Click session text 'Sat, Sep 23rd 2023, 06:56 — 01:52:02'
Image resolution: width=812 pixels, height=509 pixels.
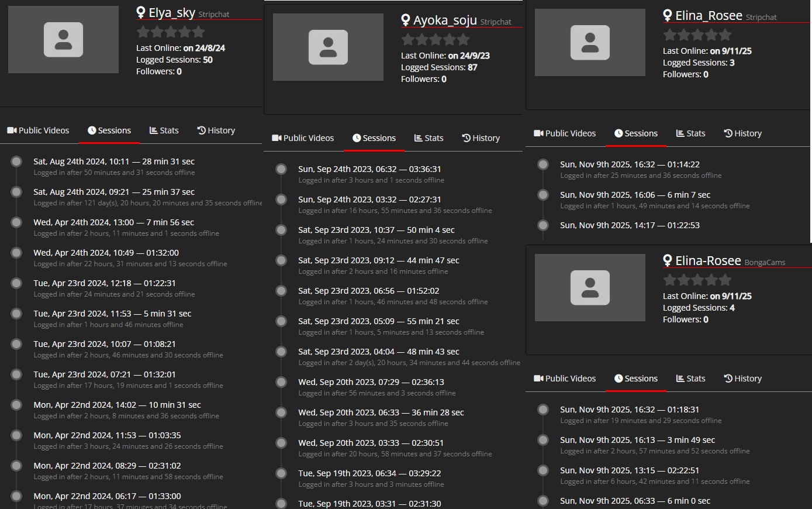pyautogui.click(x=369, y=291)
